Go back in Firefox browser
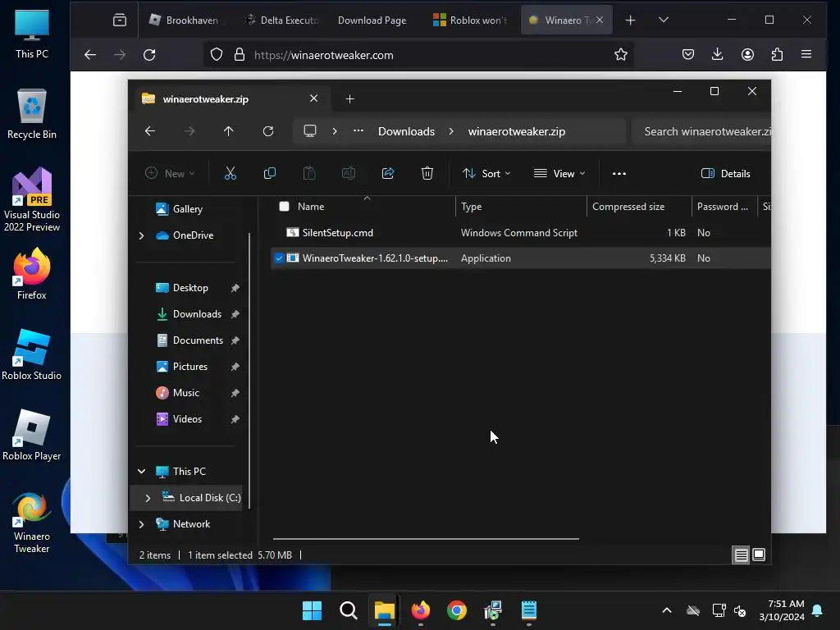Image resolution: width=840 pixels, height=630 pixels. coord(90,55)
